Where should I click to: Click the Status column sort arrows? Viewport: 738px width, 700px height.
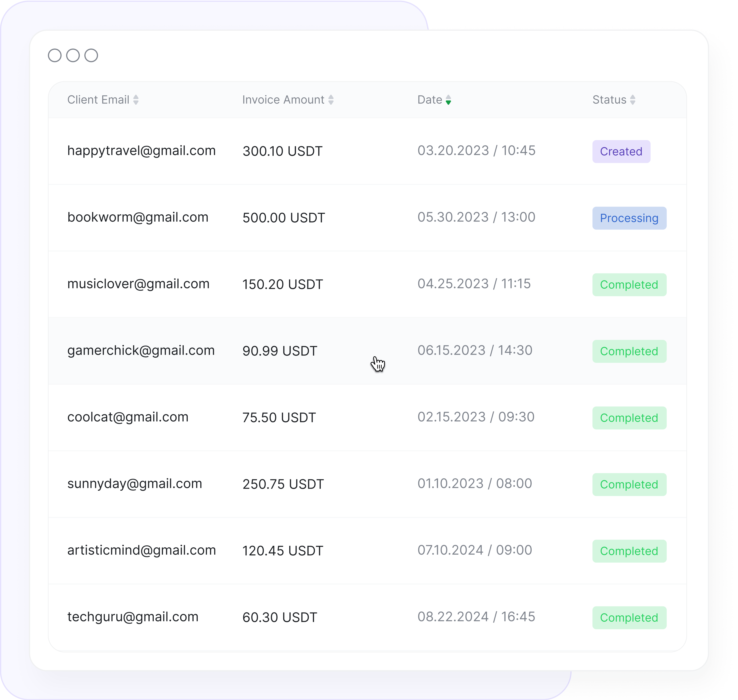click(x=632, y=100)
